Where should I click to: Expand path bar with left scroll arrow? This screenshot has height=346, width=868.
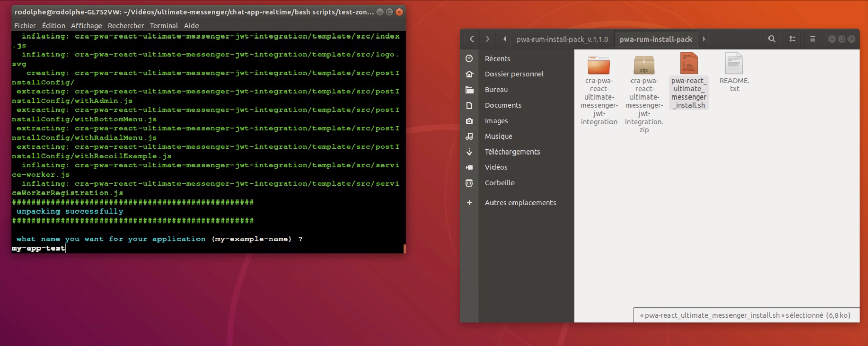click(x=505, y=39)
